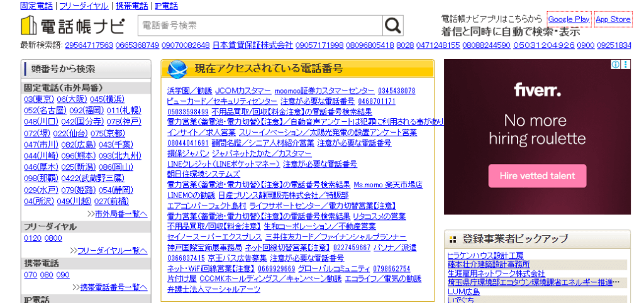This screenshot has width=644, height=303.
Task: Open the LUM広島 link
Action: coord(464,292)
